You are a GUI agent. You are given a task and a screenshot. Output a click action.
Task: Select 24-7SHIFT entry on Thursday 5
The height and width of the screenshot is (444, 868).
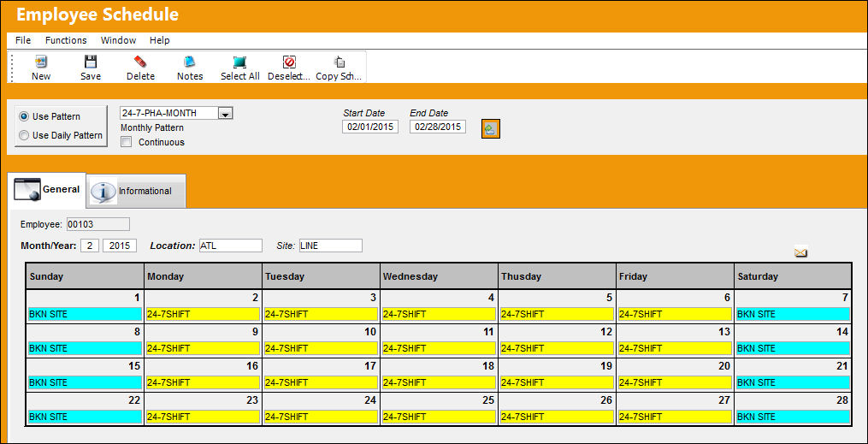pyautogui.click(x=557, y=315)
